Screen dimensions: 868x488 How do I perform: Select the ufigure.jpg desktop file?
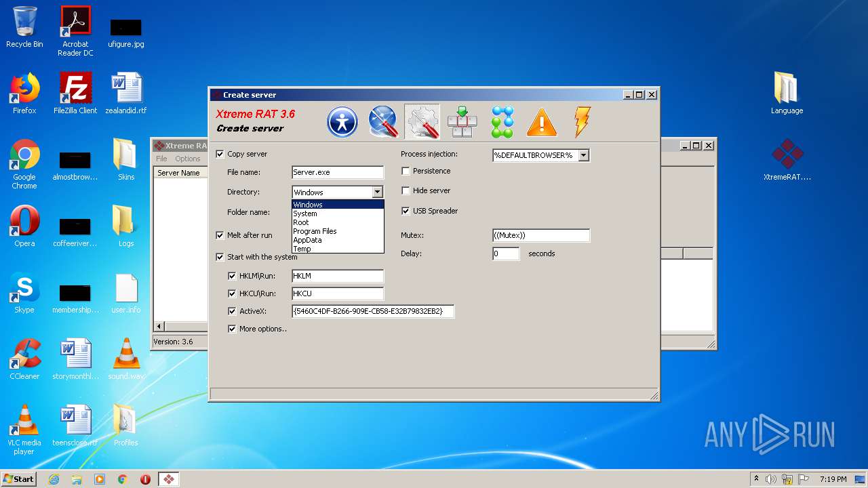click(126, 32)
